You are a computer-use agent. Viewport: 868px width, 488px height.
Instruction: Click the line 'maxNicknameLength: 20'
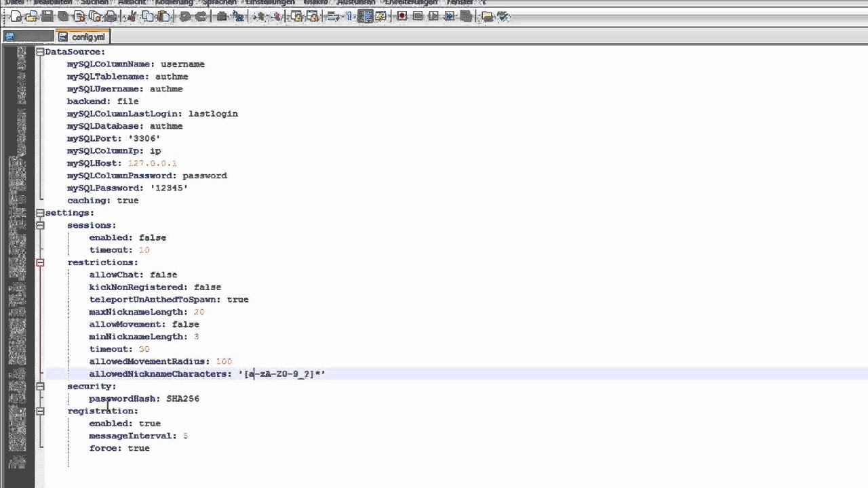[146, 312]
